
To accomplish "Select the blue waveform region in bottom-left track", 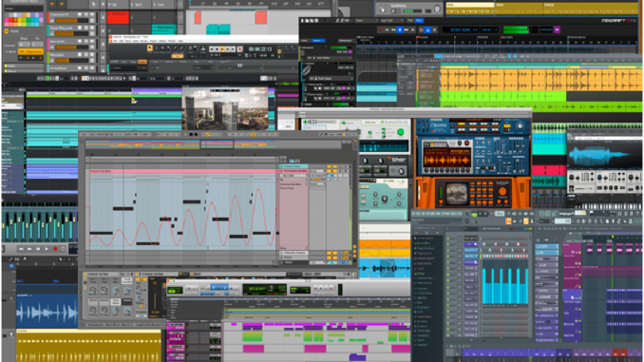I will [47, 311].
